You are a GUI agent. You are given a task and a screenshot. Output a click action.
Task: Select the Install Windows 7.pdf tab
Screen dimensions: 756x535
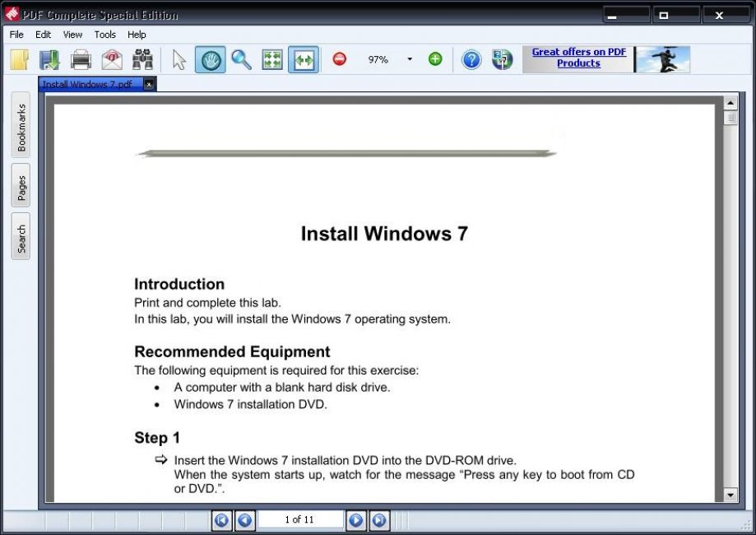90,85
